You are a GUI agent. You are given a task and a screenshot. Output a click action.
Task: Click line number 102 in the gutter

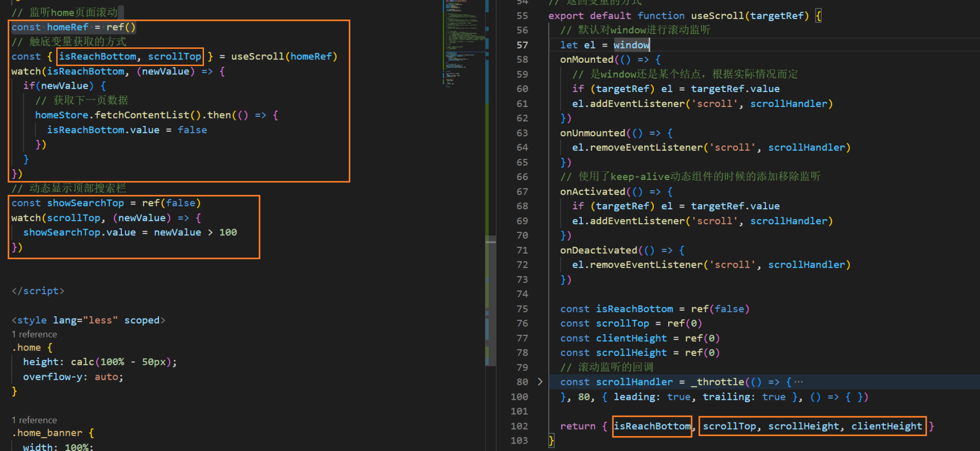coord(519,426)
